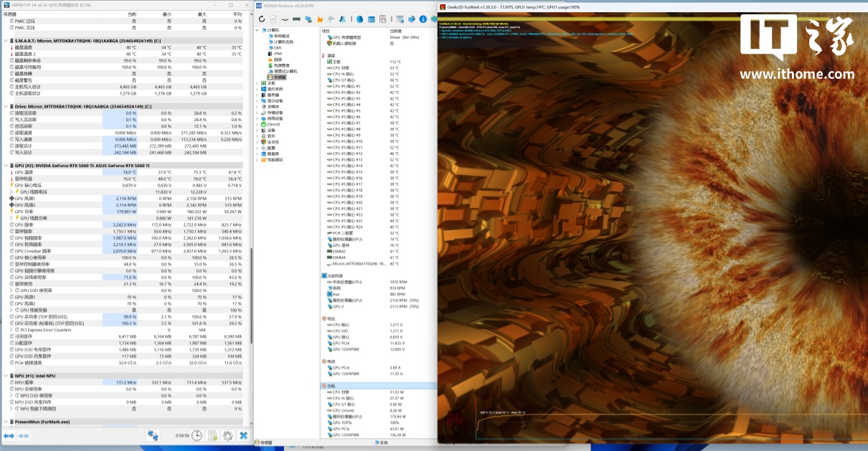Click HWiNFO network monitors icon in footer
The height and width of the screenshot is (451, 868).
coord(153,436)
